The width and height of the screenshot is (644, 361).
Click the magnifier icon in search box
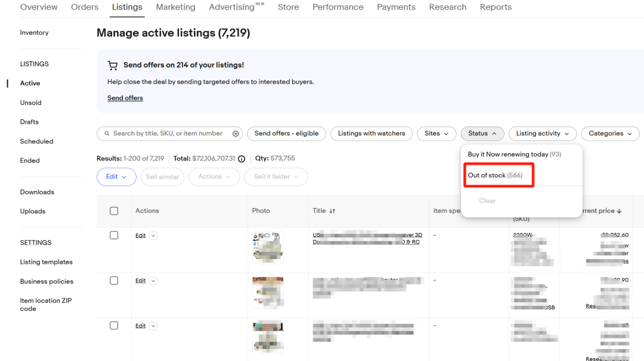pyautogui.click(x=107, y=134)
